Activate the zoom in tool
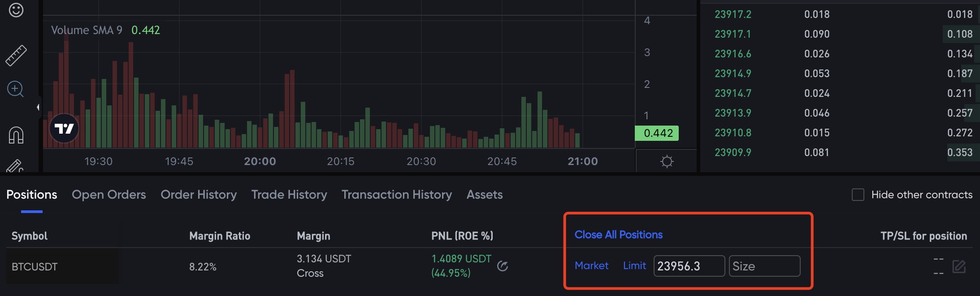The image size is (980, 296). (15, 89)
